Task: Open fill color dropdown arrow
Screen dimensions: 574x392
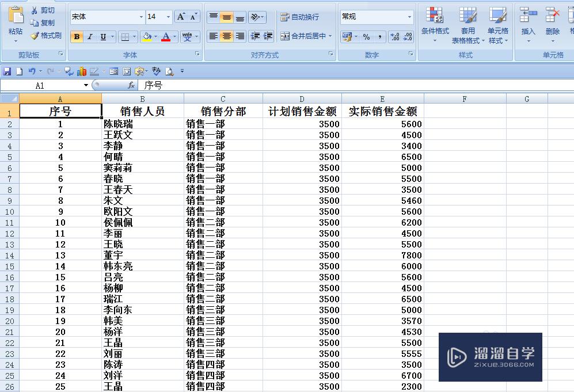Action: click(156, 37)
